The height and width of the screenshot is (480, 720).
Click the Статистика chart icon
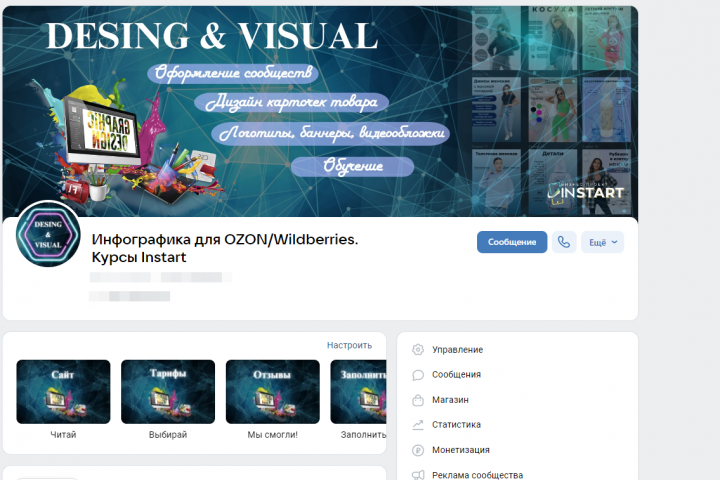418,425
